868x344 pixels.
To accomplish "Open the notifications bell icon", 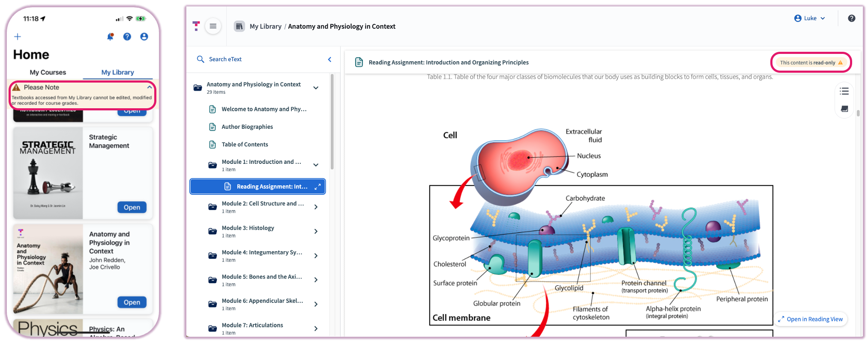I will point(110,37).
